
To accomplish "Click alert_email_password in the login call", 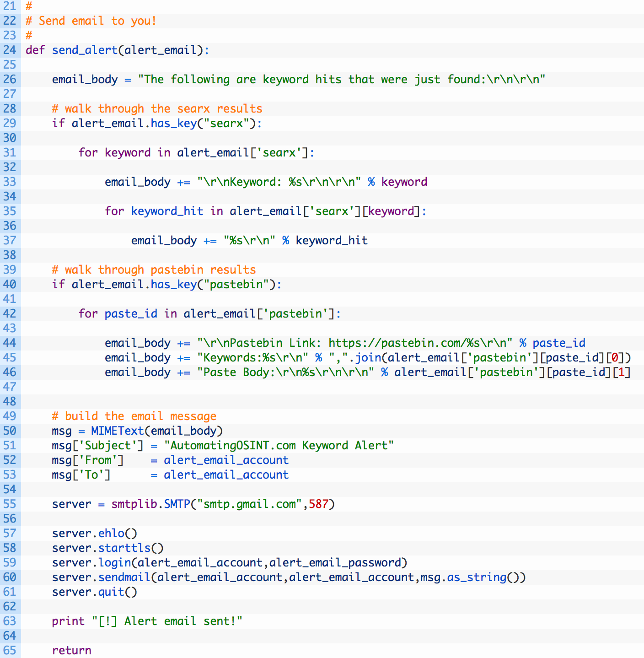I will [x=335, y=562].
